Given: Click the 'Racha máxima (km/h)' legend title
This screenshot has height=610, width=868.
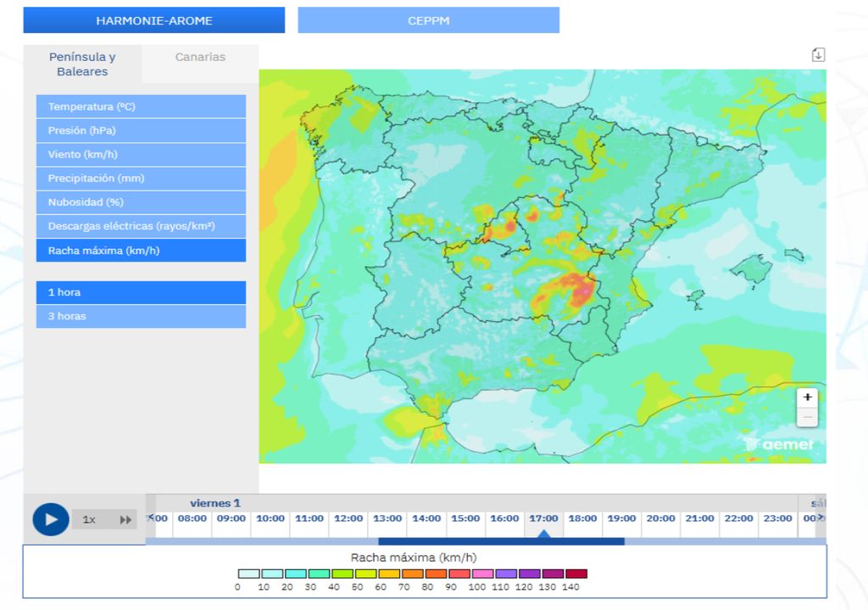Looking at the screenshot, I should [x=414, y=557].
